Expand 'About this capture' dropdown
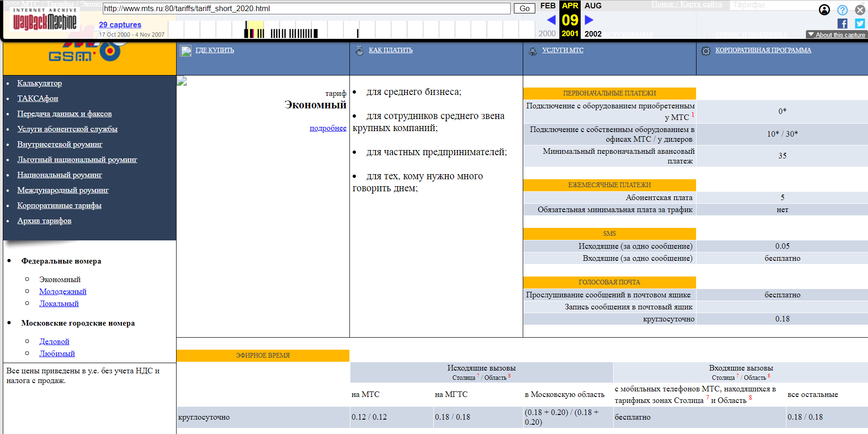 836,35
